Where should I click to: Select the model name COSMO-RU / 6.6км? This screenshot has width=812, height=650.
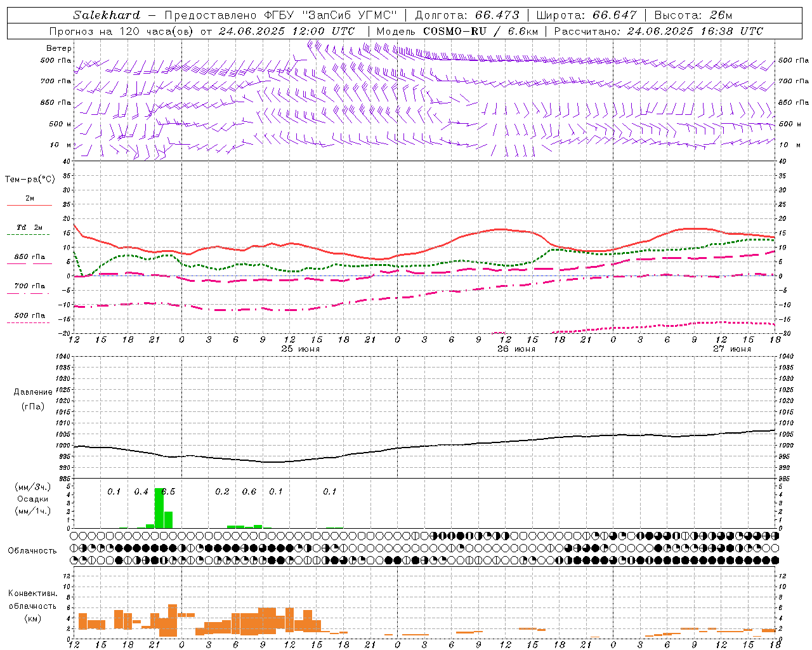pos(480,31)
